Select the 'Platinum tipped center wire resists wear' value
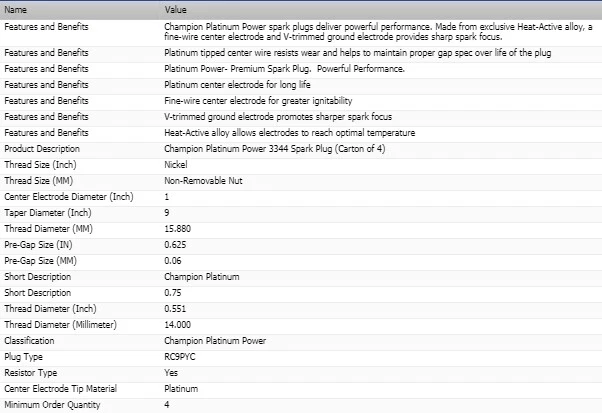 [357, 53]
